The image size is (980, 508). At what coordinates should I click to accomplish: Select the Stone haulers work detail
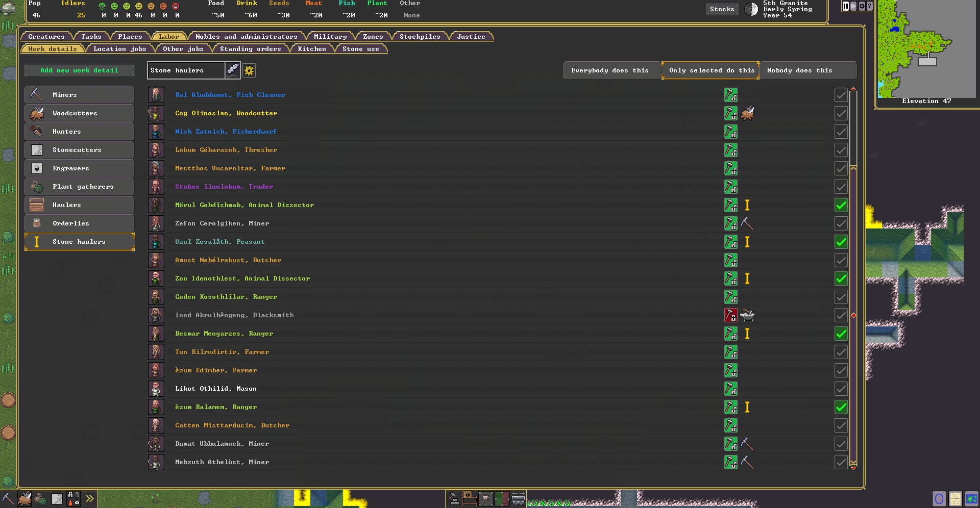tap(79, 242)
